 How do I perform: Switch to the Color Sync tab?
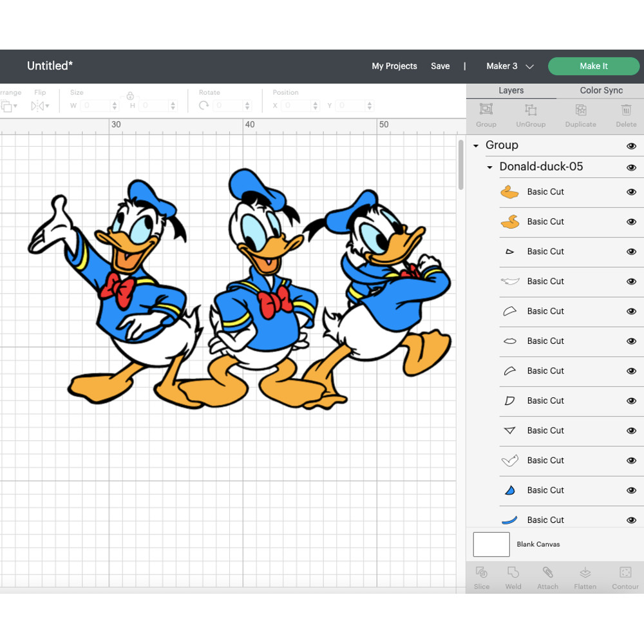(x=600, y=91)
